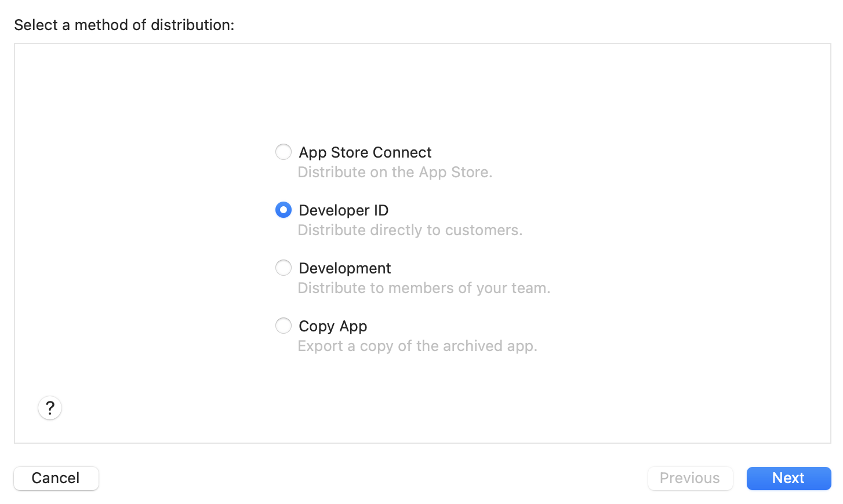This screenshot has height=504, width=843.
Task: Click the Development label text
Action: (344, 268)
